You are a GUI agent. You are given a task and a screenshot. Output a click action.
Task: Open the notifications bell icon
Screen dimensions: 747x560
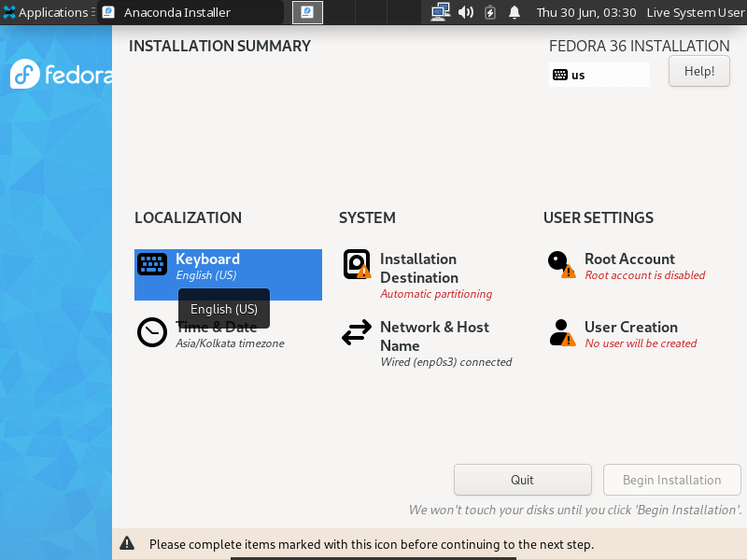tap(514, 12)
